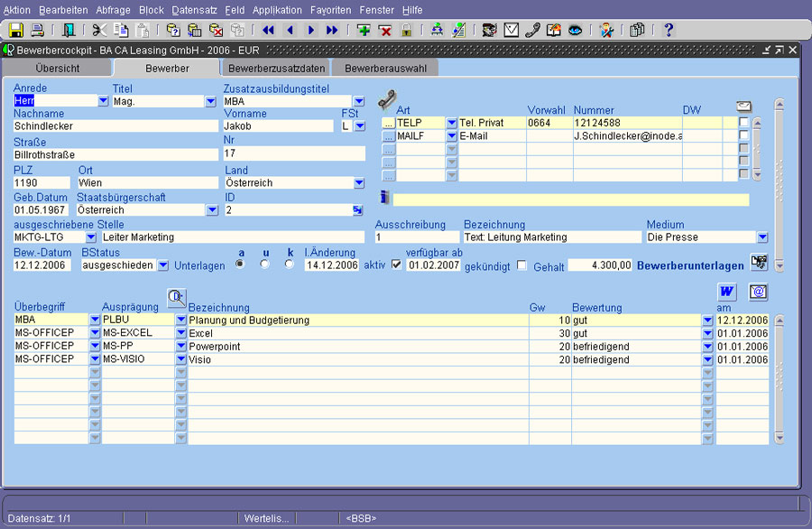Go to next record with single right arrow

point(310,30)
